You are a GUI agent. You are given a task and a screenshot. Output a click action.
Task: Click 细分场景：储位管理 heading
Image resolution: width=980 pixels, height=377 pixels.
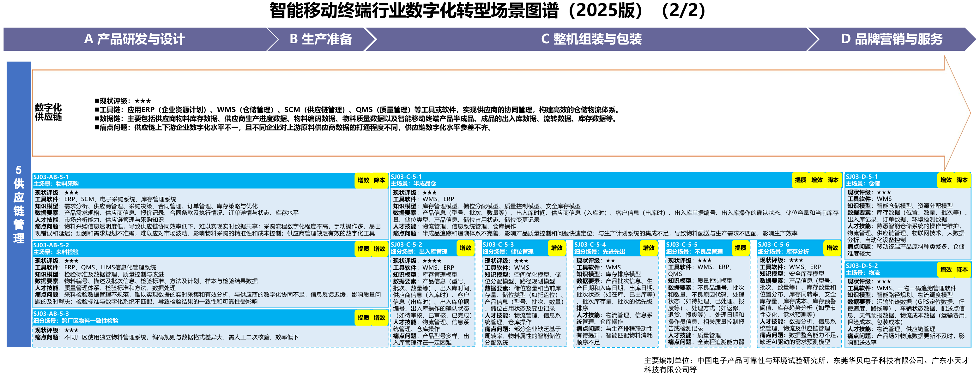click(x=508, y=252)
